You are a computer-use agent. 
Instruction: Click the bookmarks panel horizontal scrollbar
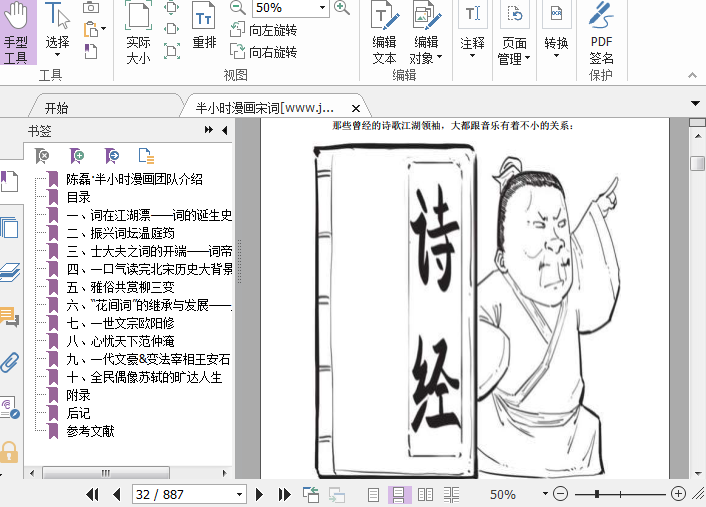106,473
